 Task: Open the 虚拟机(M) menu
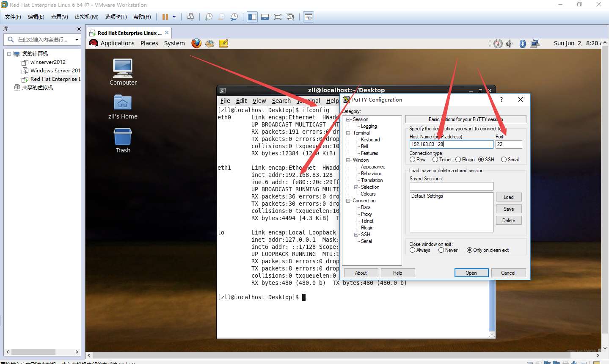click(86, 17)
